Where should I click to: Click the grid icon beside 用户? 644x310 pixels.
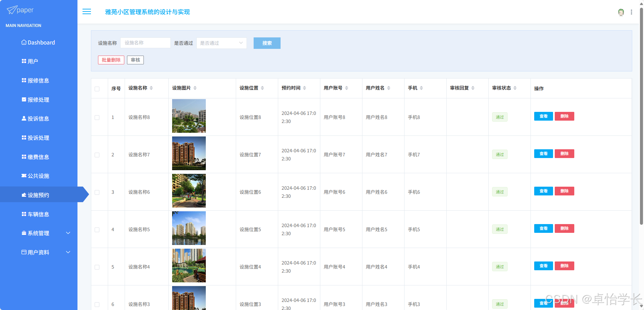[24, 61]
